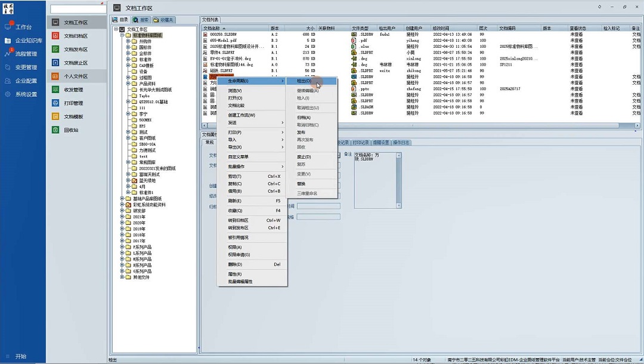Sort by the 大小 column header
This screenshot has height=364, width=644.
tap(299, 29)
